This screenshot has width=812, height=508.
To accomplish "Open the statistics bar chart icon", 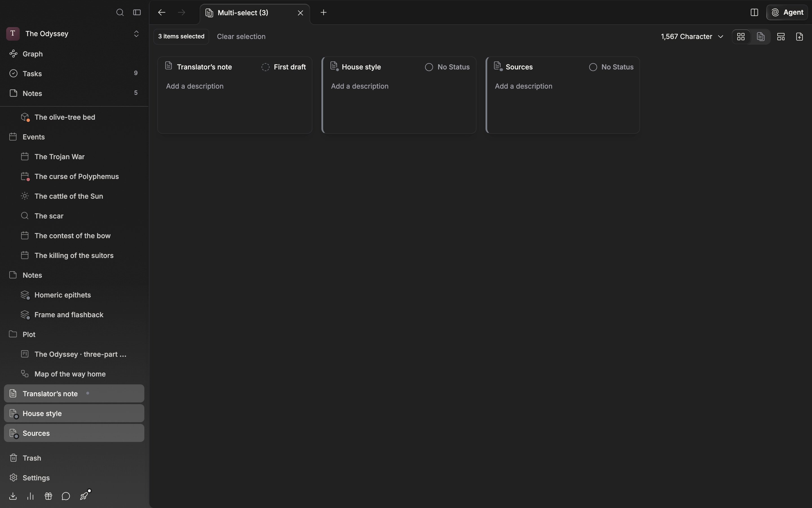I will 30,496.
